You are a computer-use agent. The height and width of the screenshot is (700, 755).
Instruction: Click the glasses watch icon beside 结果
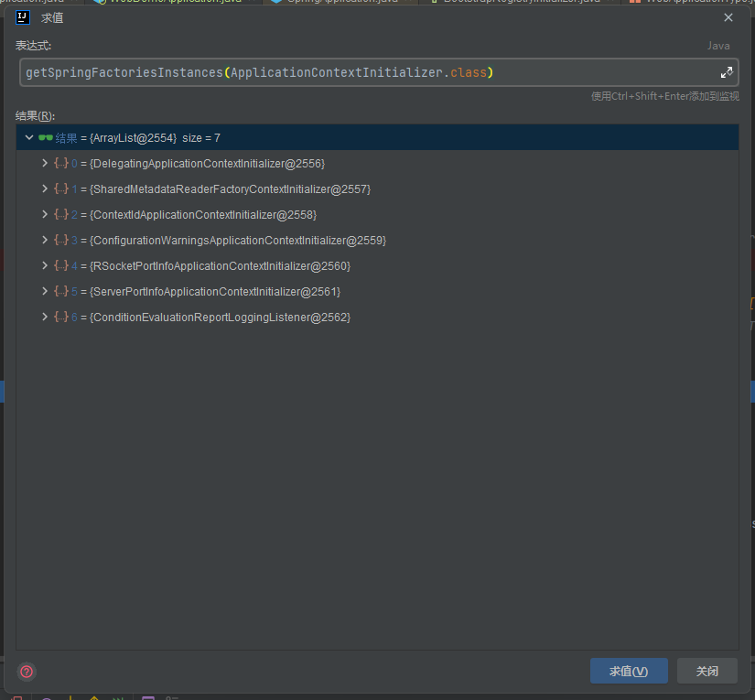coord(46,137)
